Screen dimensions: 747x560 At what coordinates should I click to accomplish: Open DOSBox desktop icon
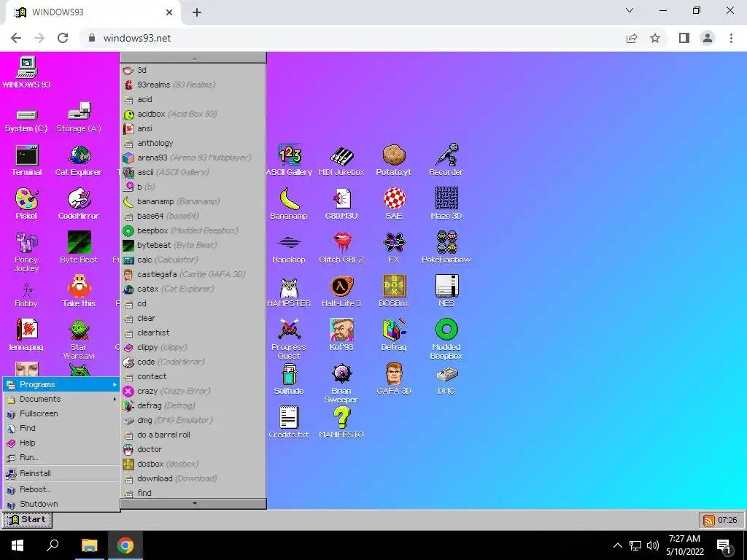click(x=394, y=292)
